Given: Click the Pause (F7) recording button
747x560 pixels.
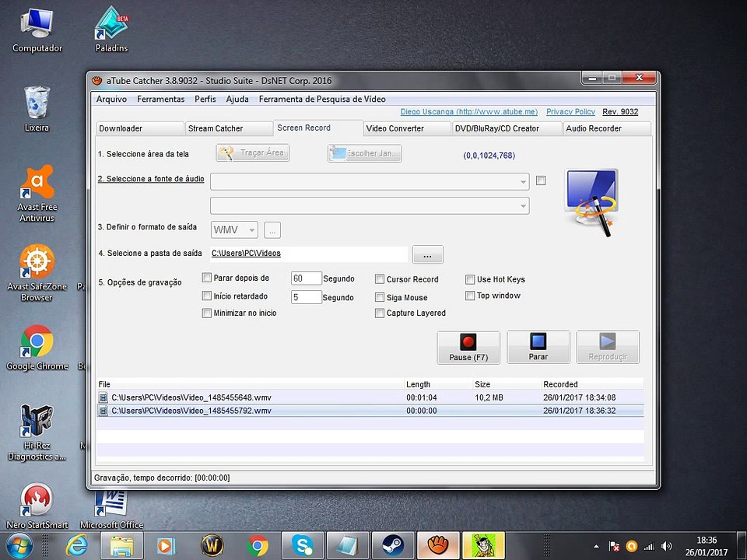Looking at the screenshot, I should click(x=468, y=348).
